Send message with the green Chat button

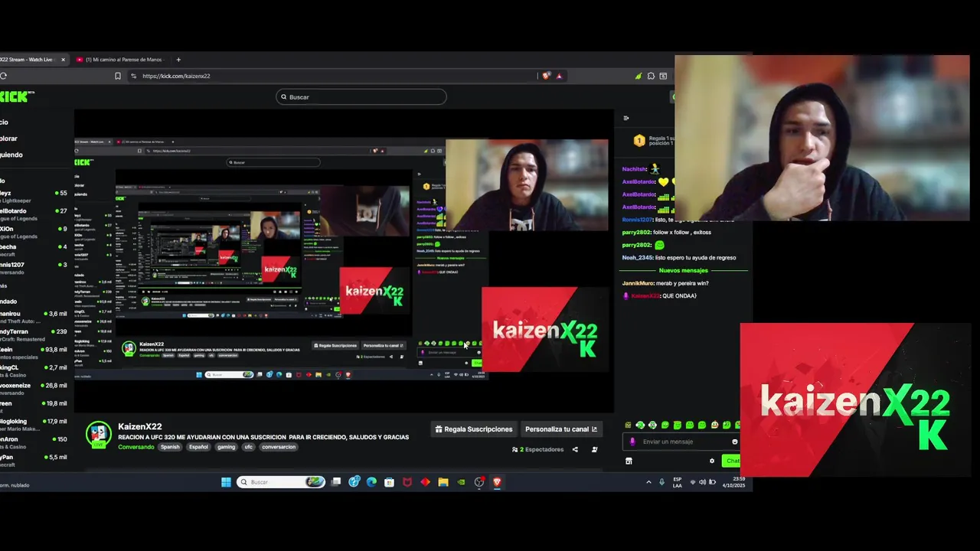(x=731, y=461)
